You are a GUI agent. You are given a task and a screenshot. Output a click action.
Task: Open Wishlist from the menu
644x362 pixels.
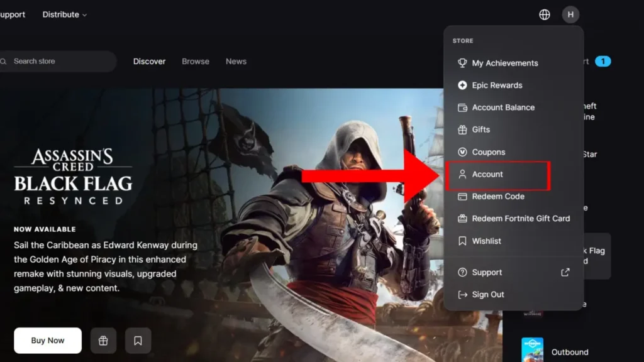coord(513,241)
